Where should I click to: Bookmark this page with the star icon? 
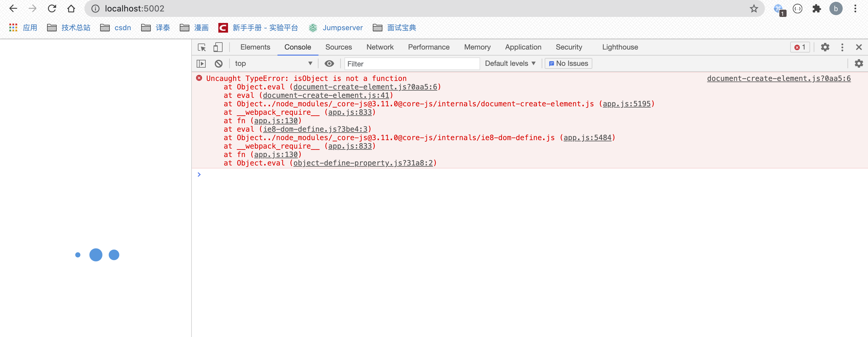(x=753, y=9)
